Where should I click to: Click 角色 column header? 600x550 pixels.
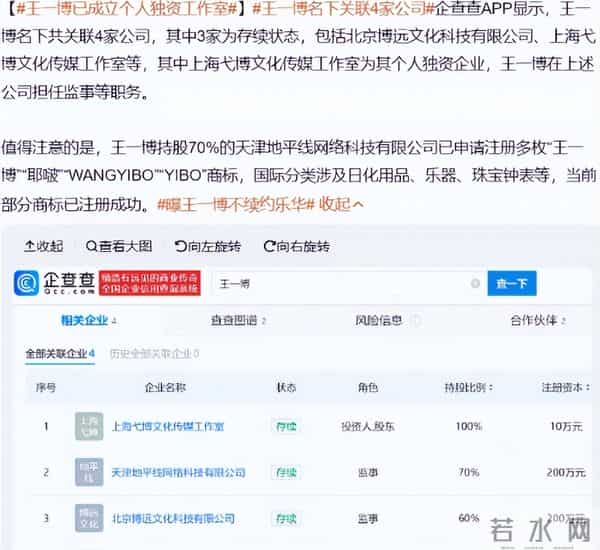[x=368, y=388]
